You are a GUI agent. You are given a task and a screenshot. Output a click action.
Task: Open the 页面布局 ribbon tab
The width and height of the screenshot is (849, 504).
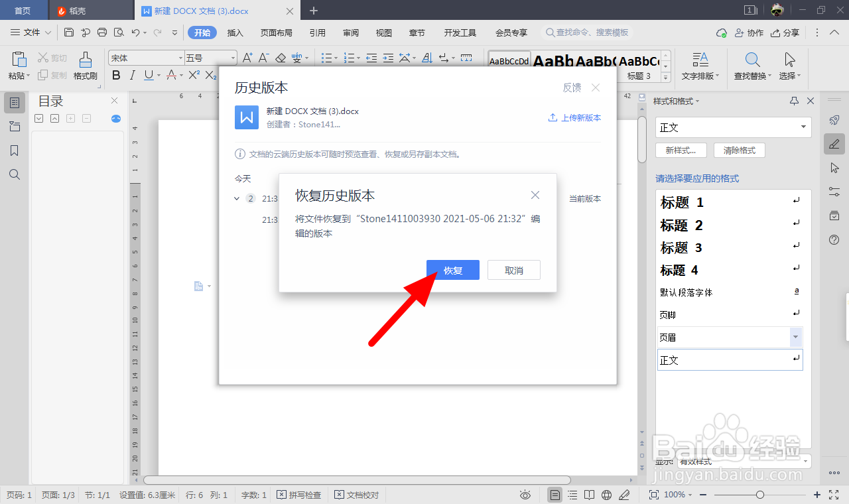(x=277, y=32)
